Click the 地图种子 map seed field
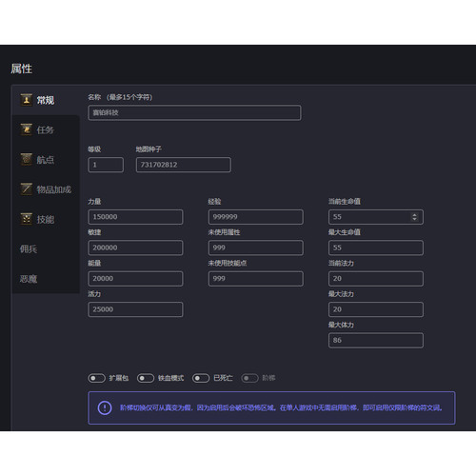Viewport: 476px width, 476px height. pyautogui.click(x=184, y=165)
